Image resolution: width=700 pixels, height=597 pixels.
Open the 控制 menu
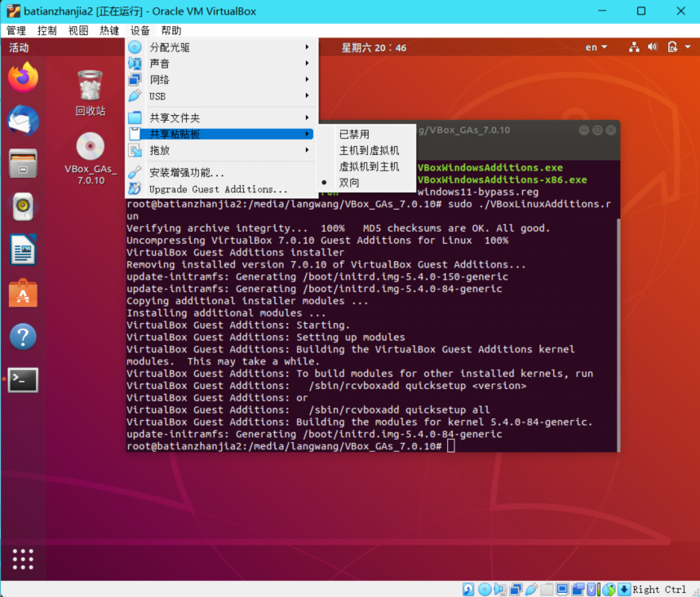[x=47, y=30]
